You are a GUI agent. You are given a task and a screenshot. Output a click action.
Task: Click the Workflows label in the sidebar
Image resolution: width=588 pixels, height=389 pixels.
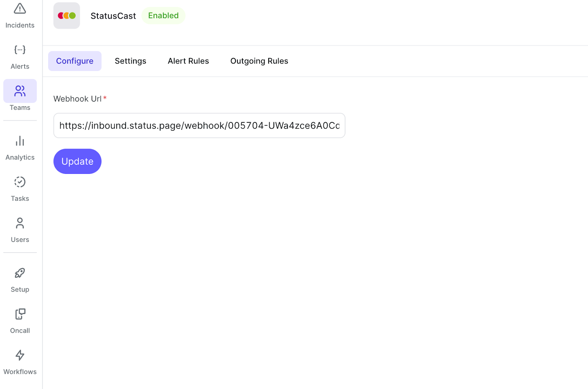coord(20,372)
